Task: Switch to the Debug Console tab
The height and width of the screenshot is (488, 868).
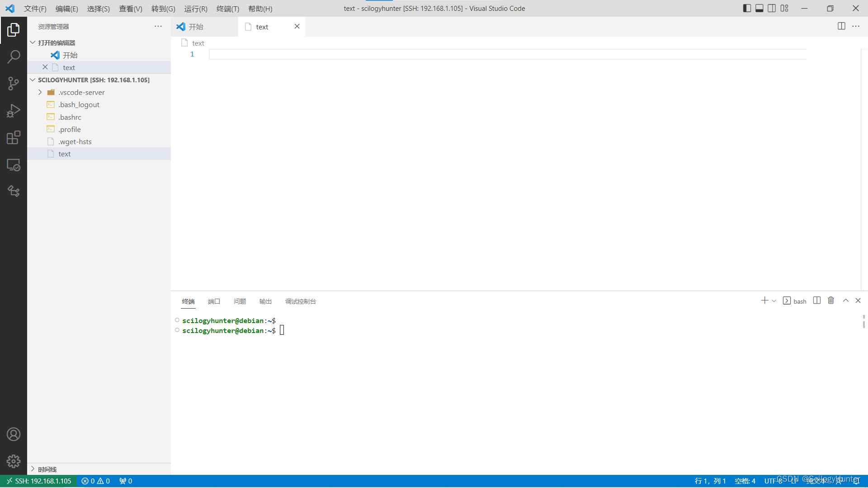Action: point(300,301)
